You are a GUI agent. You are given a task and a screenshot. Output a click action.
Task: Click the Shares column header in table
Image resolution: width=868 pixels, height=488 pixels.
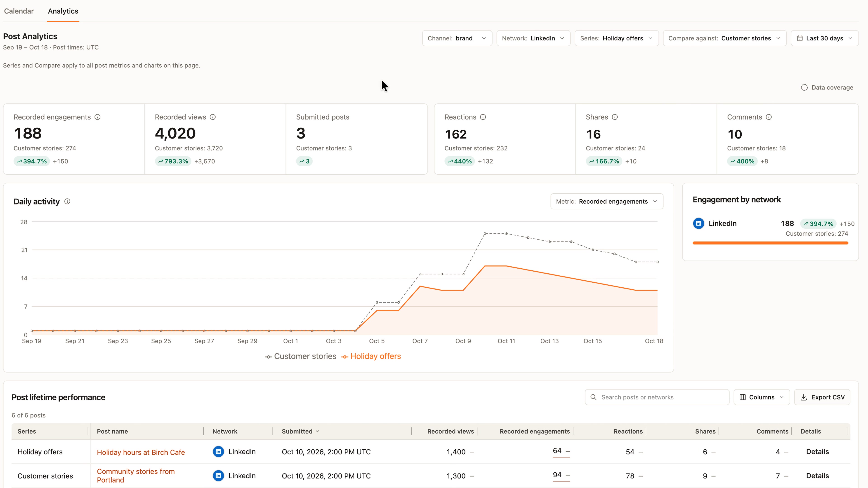[705, 432]
